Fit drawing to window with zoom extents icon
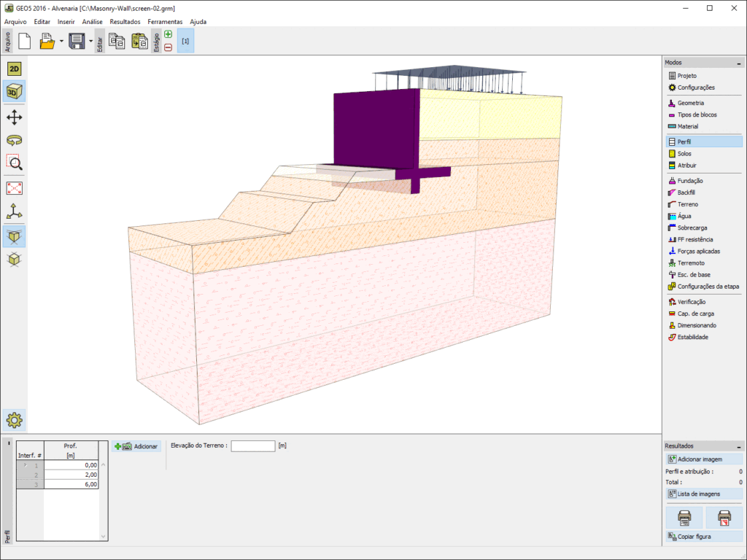This screenshot has height=560, width=747. pyautogui.click(x=15, y=188)
